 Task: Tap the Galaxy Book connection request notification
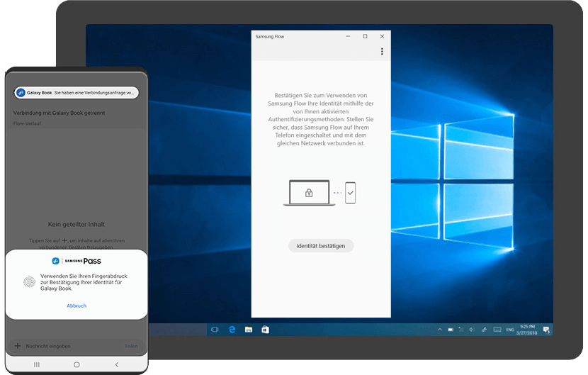point(77,93)
